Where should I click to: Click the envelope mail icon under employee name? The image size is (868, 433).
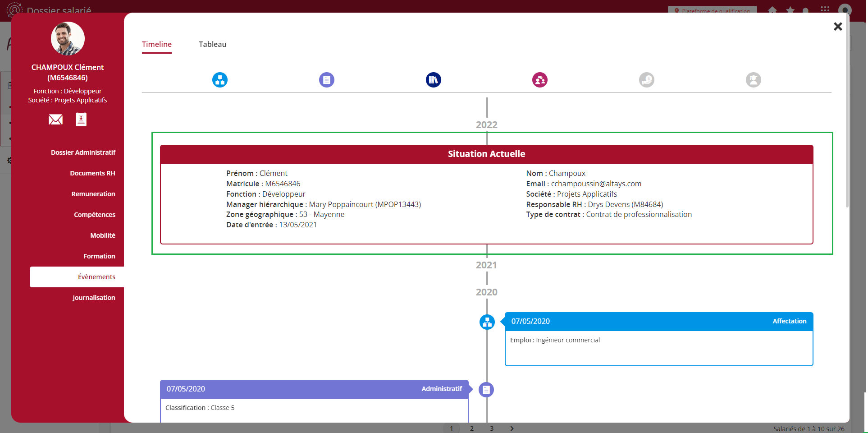tap(55, 120)
